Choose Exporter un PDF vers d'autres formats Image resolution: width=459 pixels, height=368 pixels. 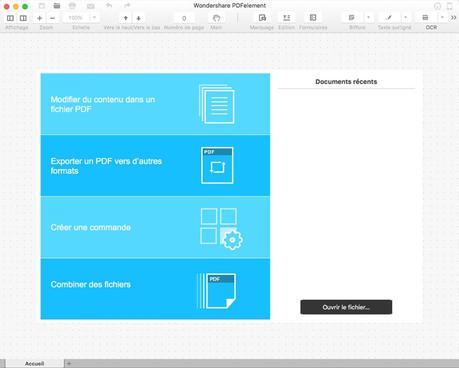(155, 166)
